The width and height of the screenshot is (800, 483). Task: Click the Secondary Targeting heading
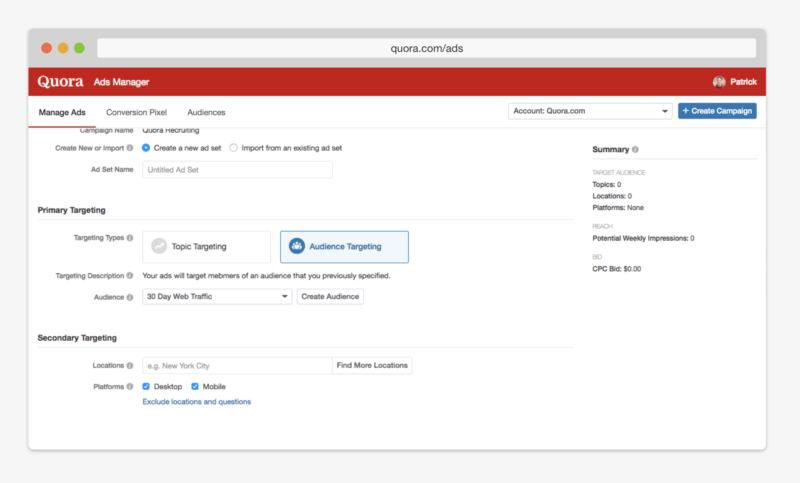point(77,338)
